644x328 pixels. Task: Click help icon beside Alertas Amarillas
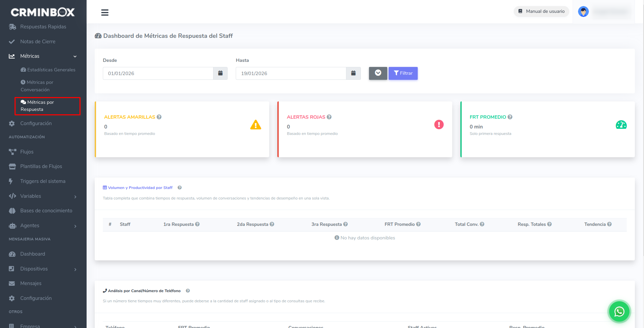(159, 117)
